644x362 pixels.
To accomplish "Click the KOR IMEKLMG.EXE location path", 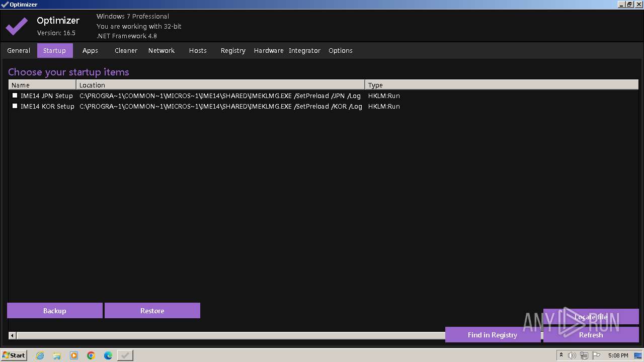I will pos(221,106).
